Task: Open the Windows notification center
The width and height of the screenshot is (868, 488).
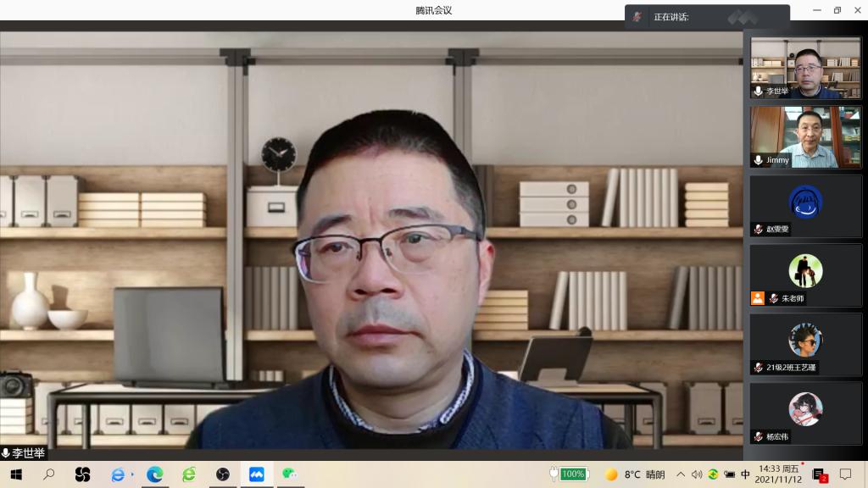Action: (845, 474)
